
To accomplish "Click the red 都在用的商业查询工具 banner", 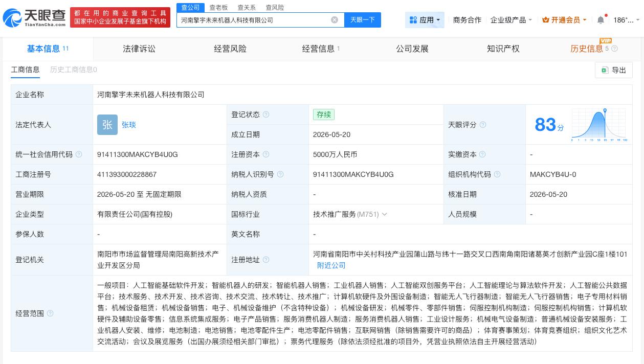I will (x=120, y=17).
